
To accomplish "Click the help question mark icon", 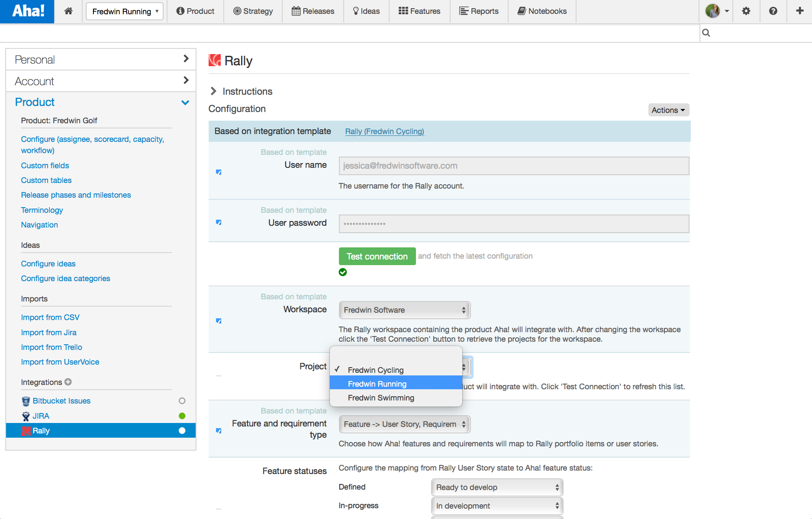I will pyautogui.click(x=773, y=11).
